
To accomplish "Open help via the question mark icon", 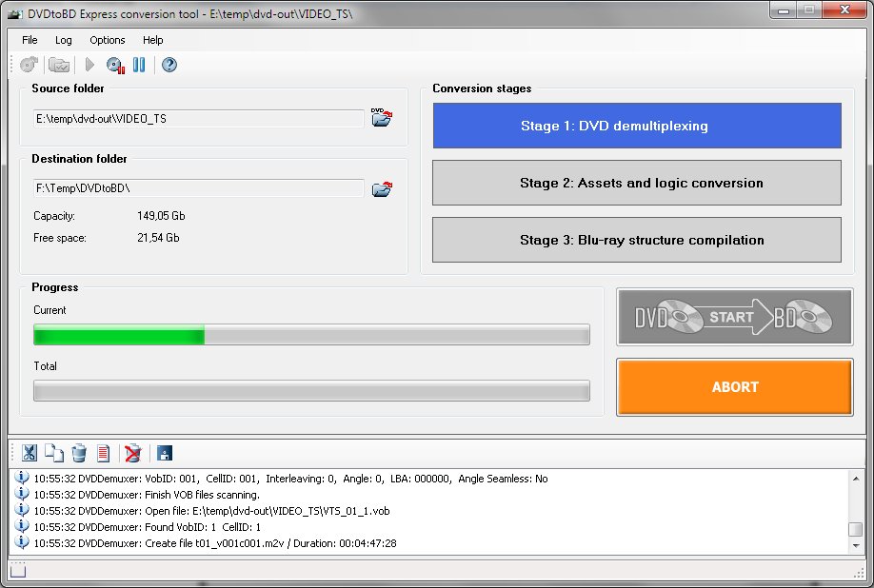I will (x=169, y=65).
